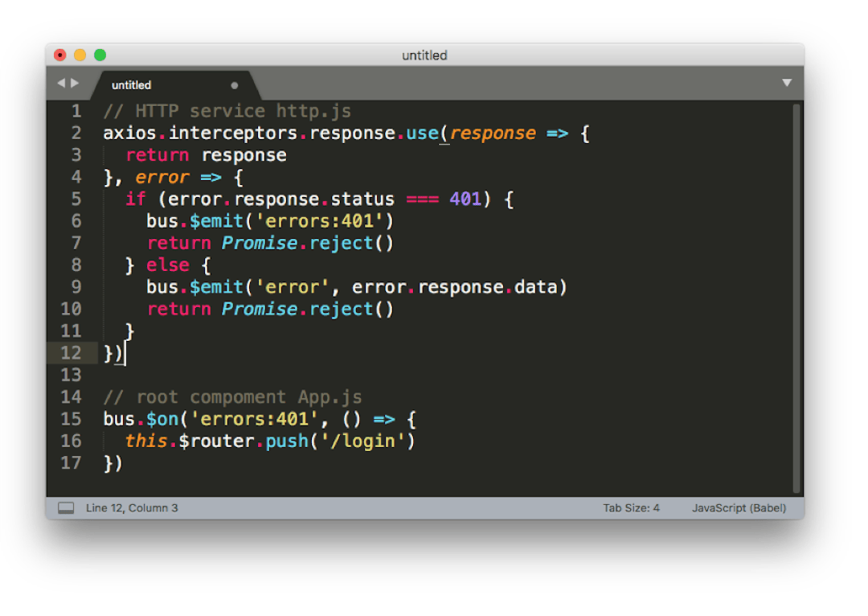Click the '/login' string on line 16
Viewport: 868px width, 616px height.
click(367, 441)
